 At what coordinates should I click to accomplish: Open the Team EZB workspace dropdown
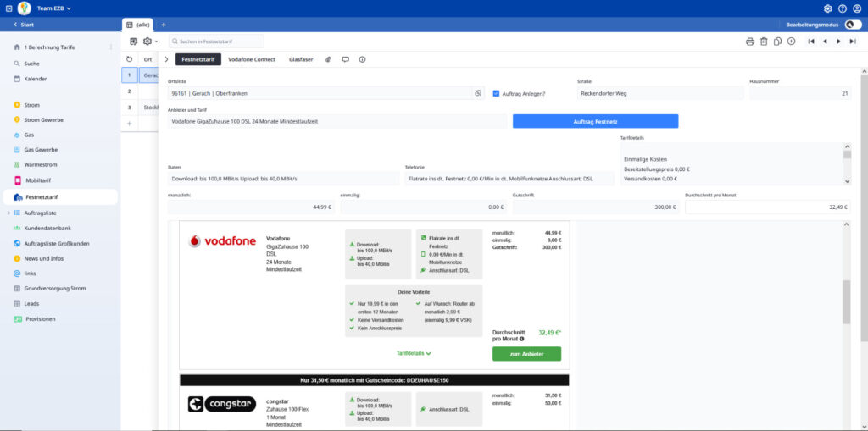tap(53, 8)
